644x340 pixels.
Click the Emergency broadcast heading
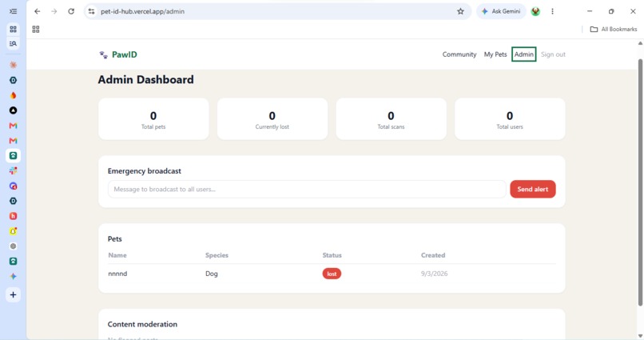144,171
